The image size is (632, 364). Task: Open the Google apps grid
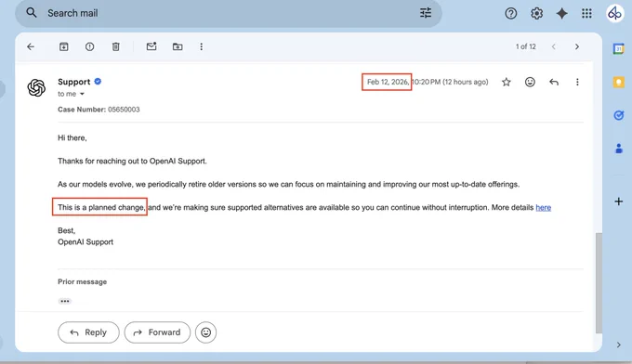tap(586, 14)
